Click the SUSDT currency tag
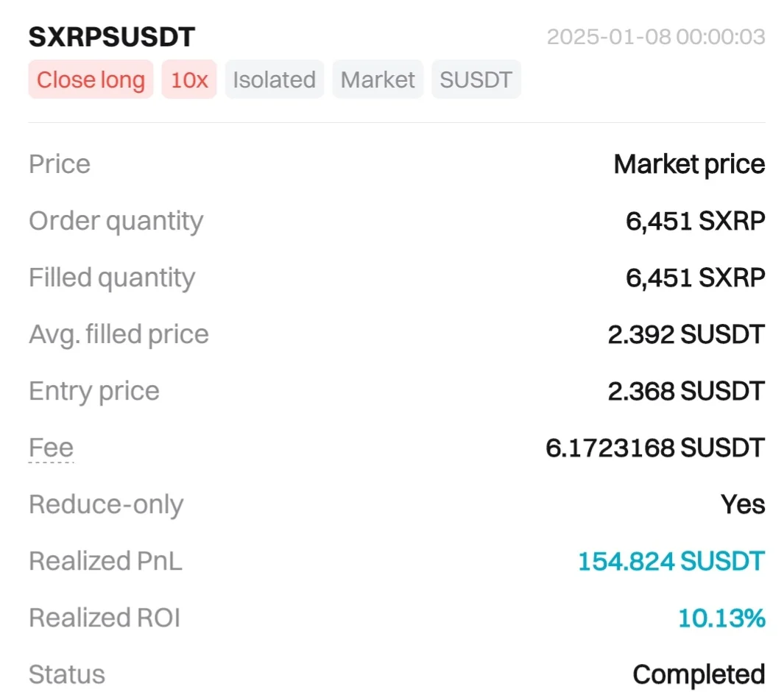This screenshot has width=784, height=692. pyautogui.click(x=476, y=80)
